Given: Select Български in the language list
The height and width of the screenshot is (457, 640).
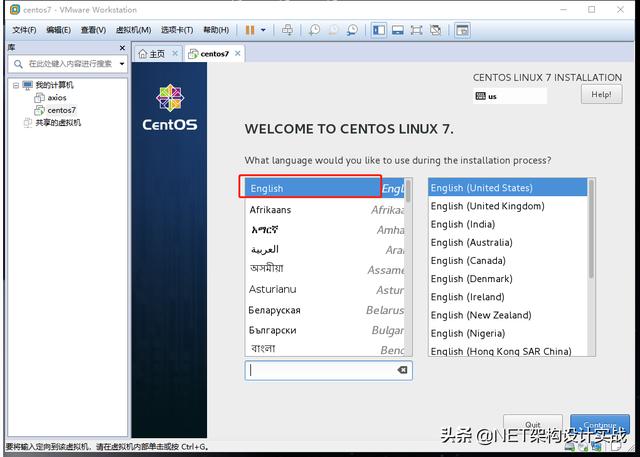Looking at the screenshot, I should [325, 330].
